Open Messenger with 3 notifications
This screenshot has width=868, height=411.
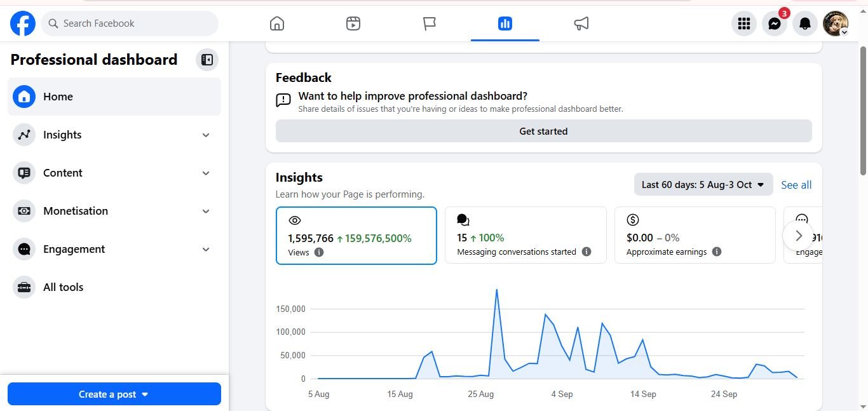(775, 24)
